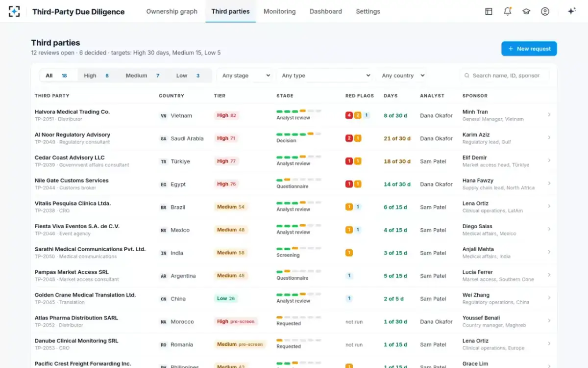Click the blue flag badge for Fiesta Viva
588x368 pixels.
[358, 230]
